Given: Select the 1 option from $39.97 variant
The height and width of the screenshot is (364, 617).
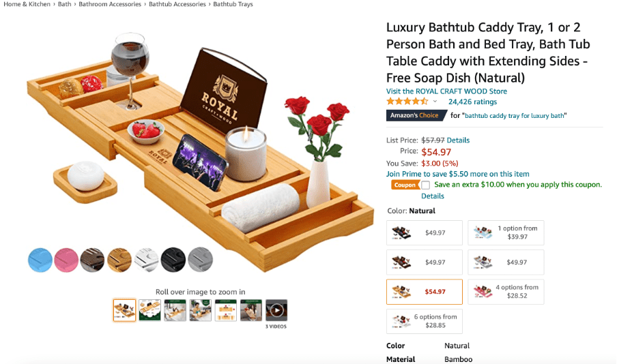Looking at the screenshot, I should click(506, 232).
